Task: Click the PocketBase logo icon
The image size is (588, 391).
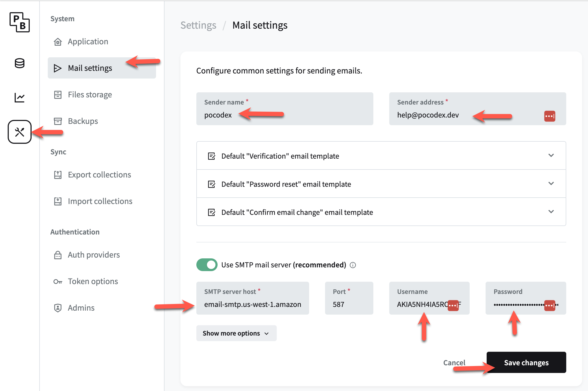Action: tap(20, 22)
